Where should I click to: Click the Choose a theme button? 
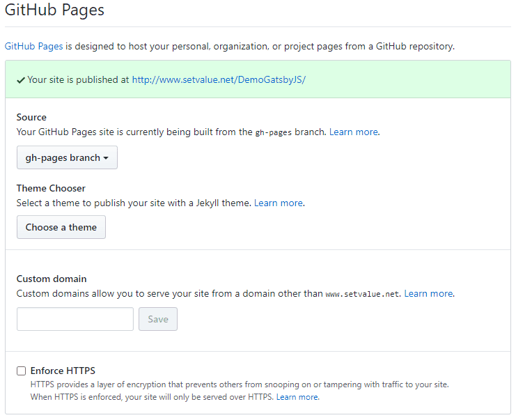[x=61, y=227]
